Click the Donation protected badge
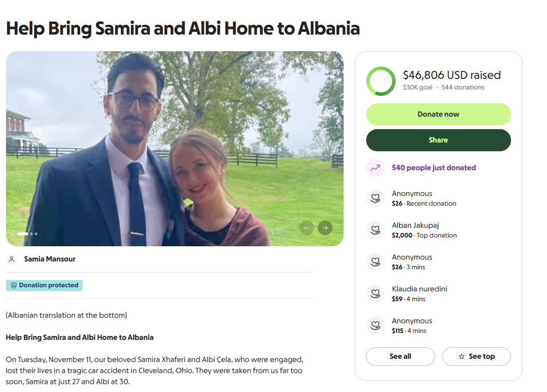Viewport: 547px width, 392px height. (44, 285)
